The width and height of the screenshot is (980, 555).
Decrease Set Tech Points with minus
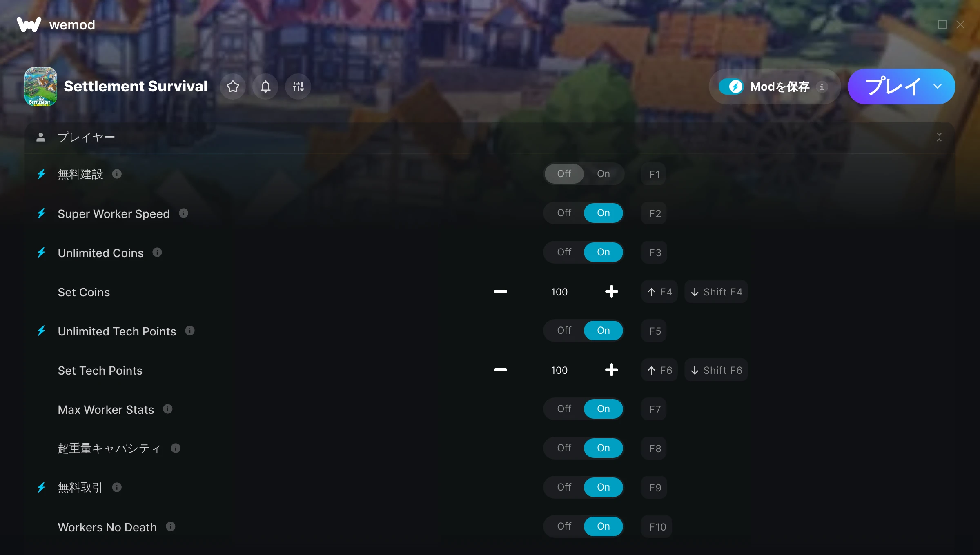[x=500, y=370]
